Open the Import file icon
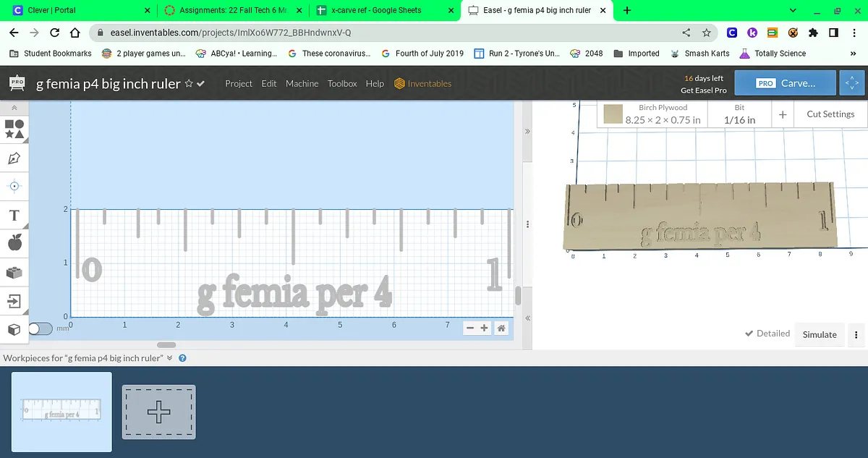 (x=14, y=300)
